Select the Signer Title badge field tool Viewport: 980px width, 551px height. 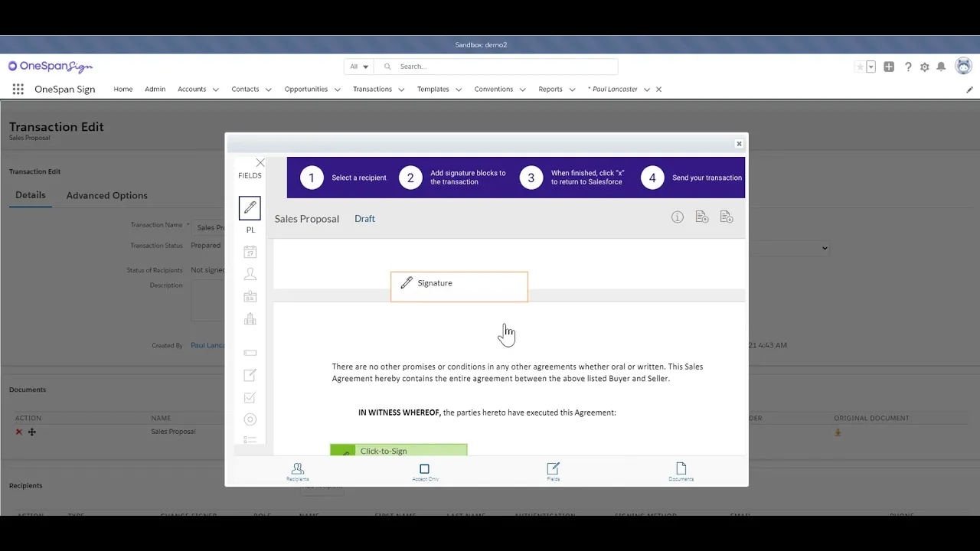click(250, 296)
